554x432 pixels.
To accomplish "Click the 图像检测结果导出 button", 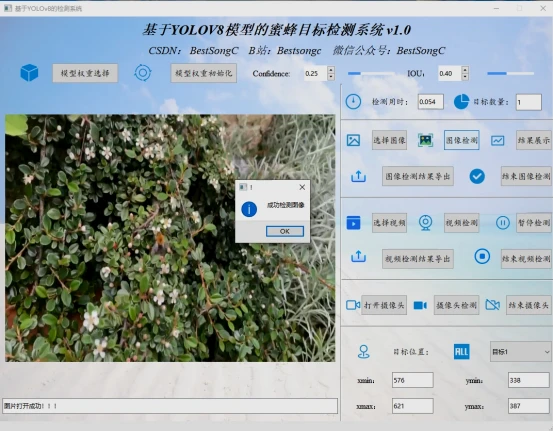I will pos(418,176).
